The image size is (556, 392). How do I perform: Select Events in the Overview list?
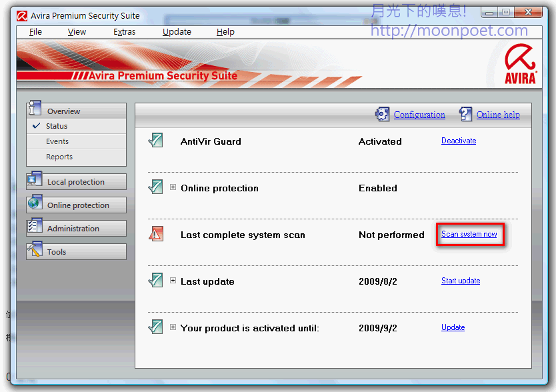(57, 141)
